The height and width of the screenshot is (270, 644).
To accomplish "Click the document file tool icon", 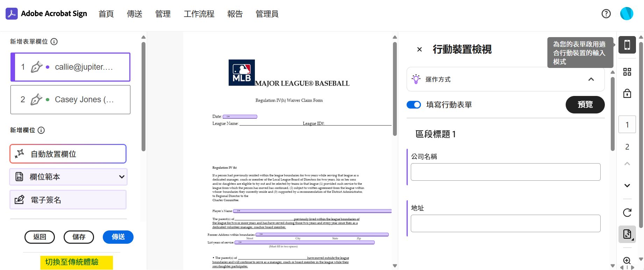I will pyautogui.click(x=627, y=234).
